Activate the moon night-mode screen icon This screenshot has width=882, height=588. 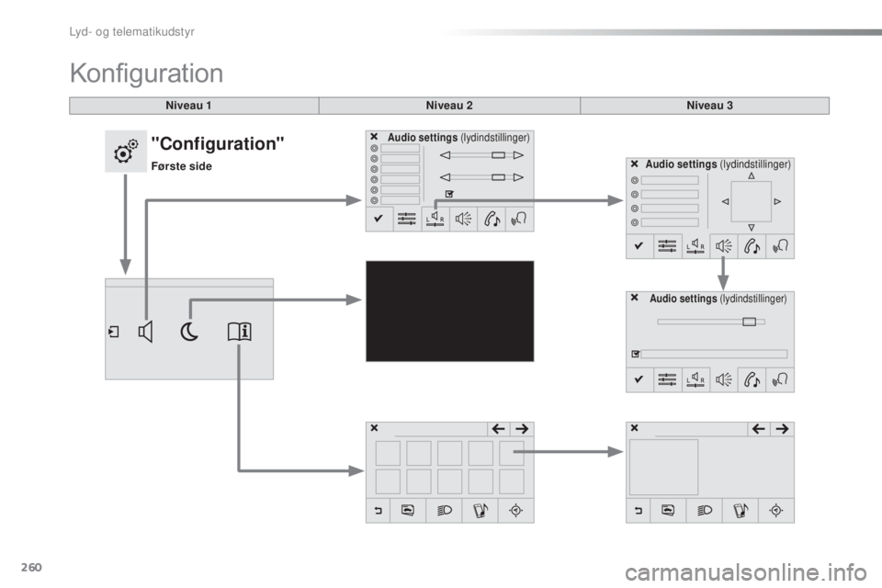tap(190, 333)
